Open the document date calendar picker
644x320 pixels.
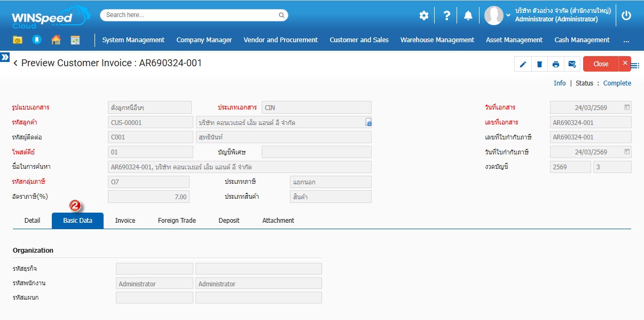point(627,107)
